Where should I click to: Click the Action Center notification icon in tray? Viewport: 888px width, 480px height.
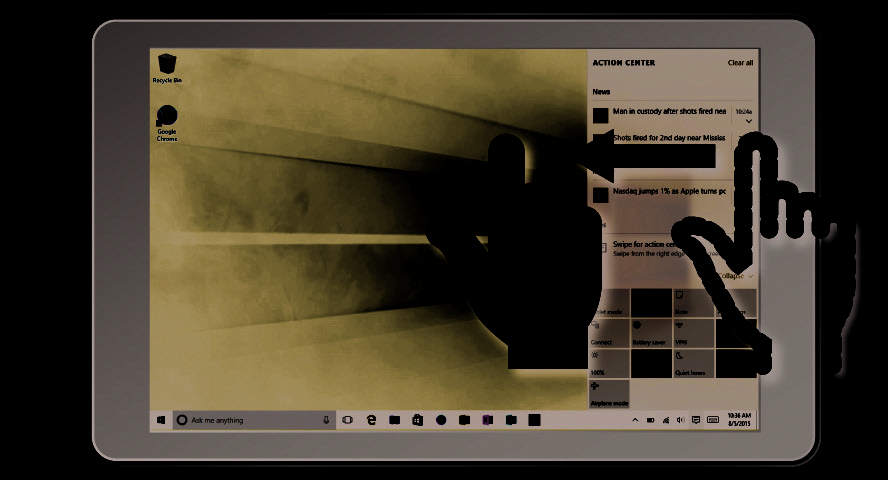695,420
